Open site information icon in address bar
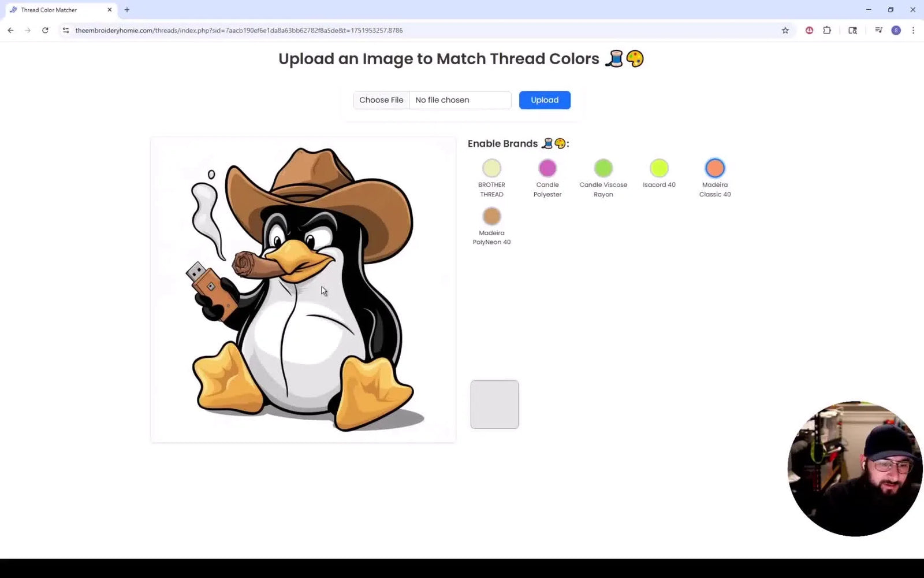The image size is (924, 578). click(66, 30)
